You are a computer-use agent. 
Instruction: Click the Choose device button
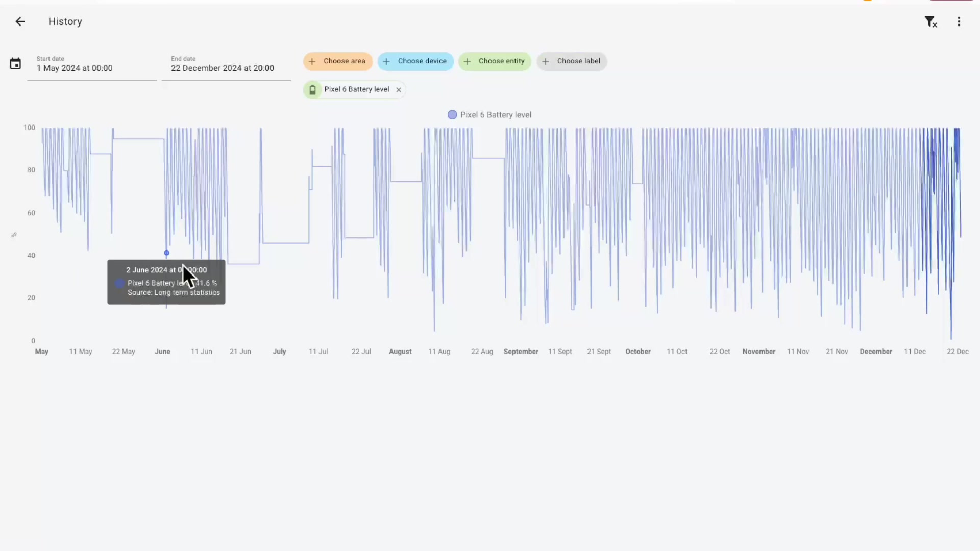415,61
